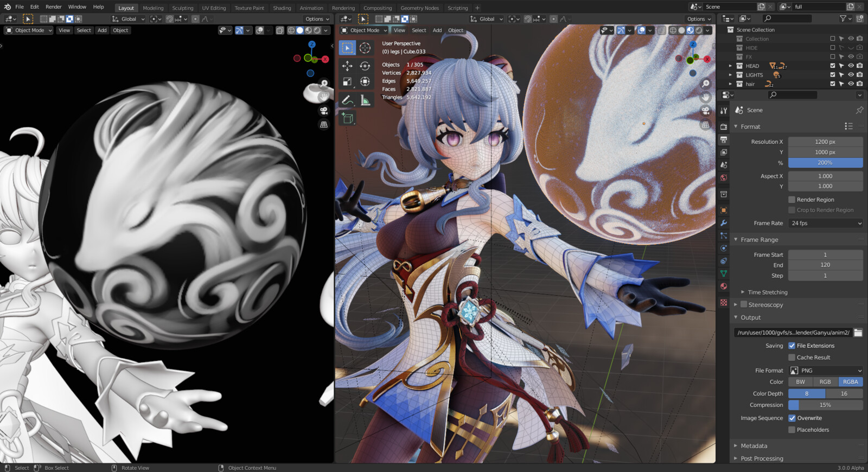Open Add menu in right viewport

[437, 30]
